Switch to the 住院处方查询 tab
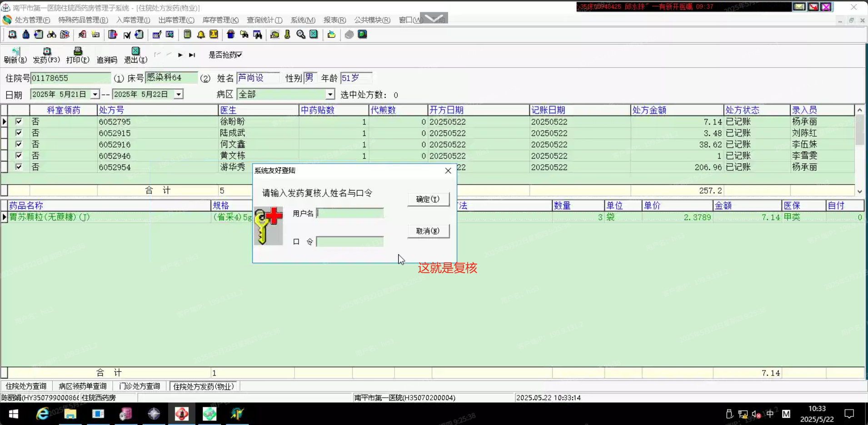This screenshot has height=425, width=868. coord(26,386)
